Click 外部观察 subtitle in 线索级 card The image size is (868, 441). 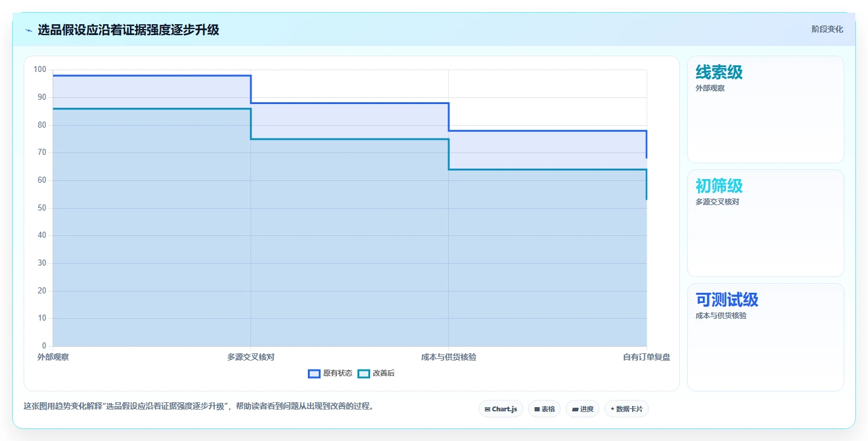click(710, 88)
